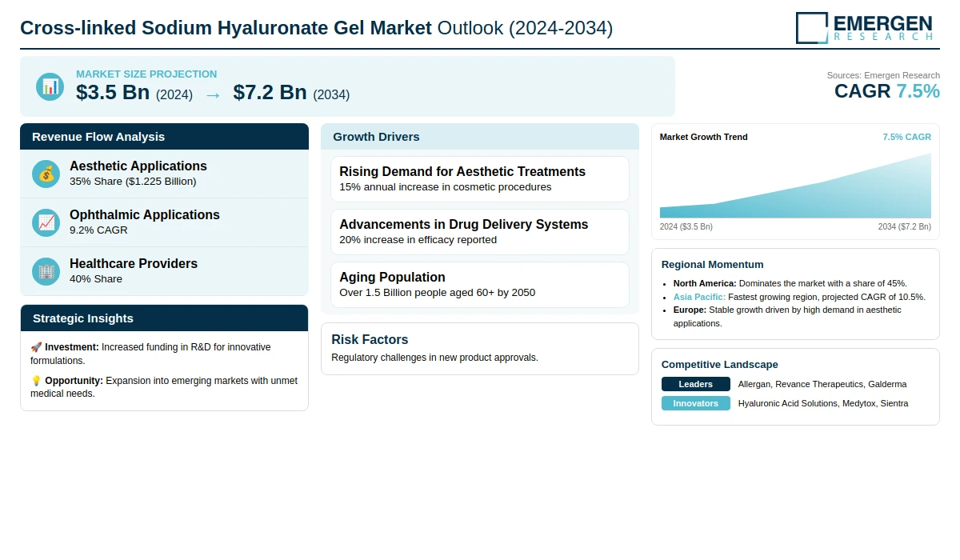960x560 pixels.
Task: Open the Strategic Insights header
Action: (x=164, y=318)
